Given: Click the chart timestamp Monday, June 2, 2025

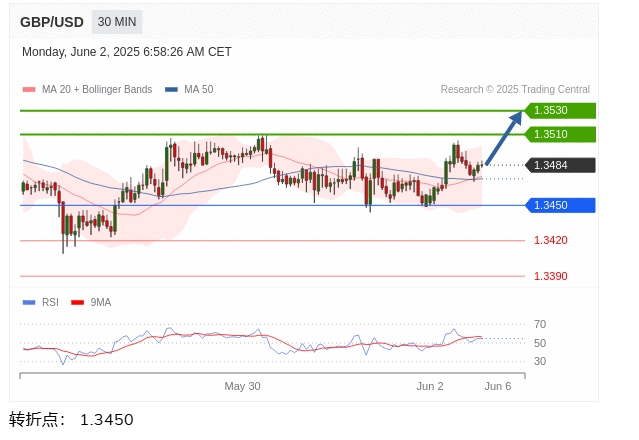Looking at the screenshot, I should 127,52.
